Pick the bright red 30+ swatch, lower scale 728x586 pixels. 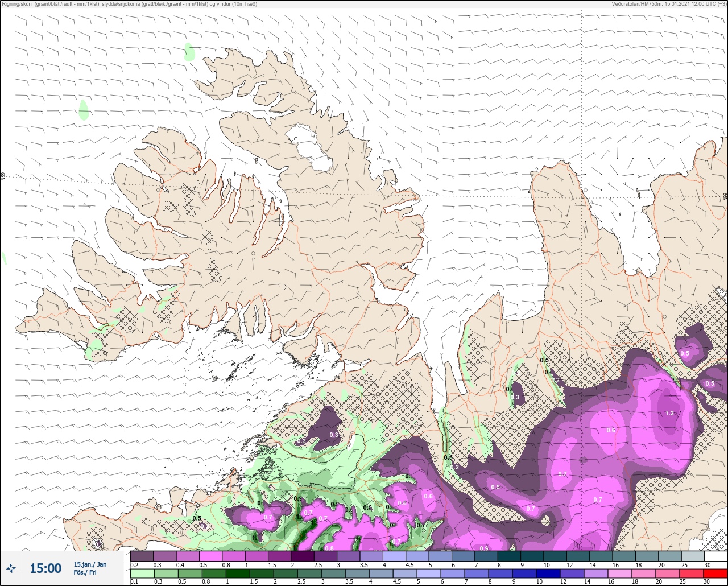pyautogui.click(x=715, y=573)
